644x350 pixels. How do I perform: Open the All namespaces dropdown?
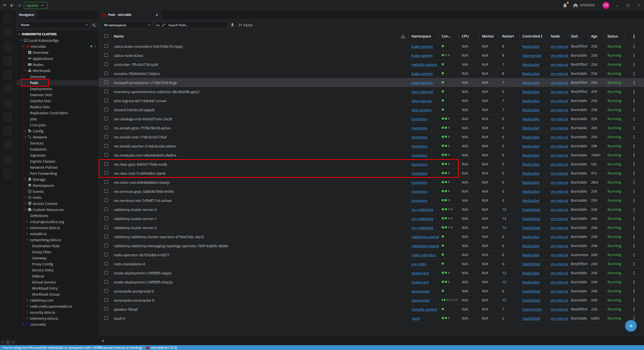point(127,25)
